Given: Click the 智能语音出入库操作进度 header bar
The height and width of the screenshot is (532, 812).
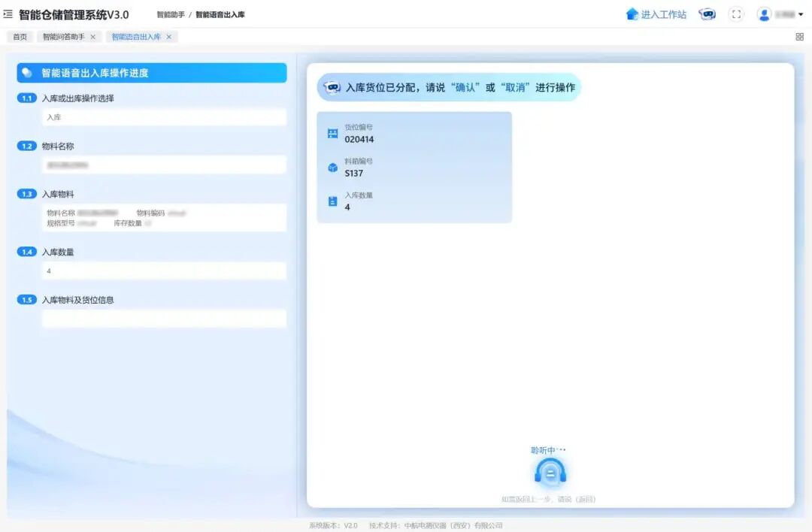Looking at the screenshot, I should pos(152,73).
